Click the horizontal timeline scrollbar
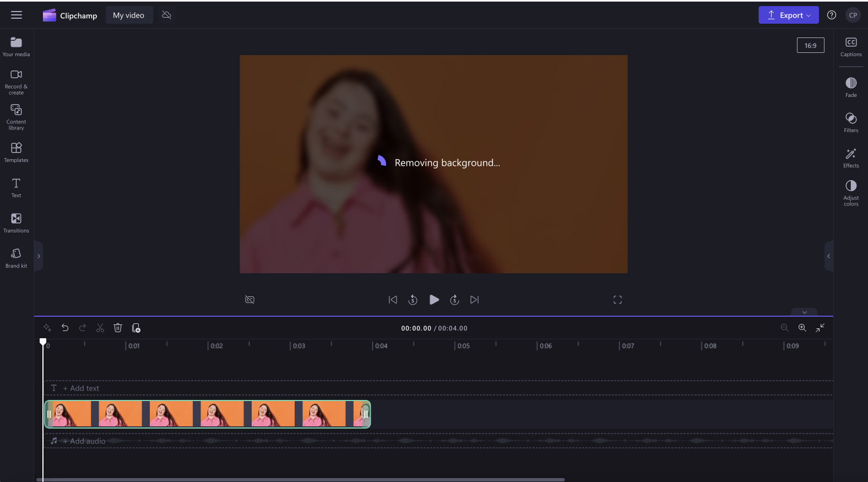Image resolution: width=868 pixels, height=482 pixels. (x=300, y=480)
